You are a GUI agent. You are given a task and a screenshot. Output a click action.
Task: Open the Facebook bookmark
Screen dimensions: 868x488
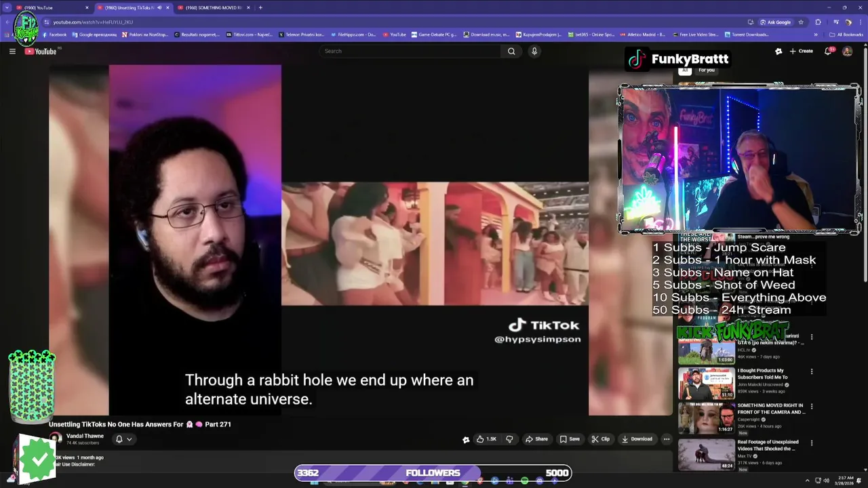click(54, 35)
